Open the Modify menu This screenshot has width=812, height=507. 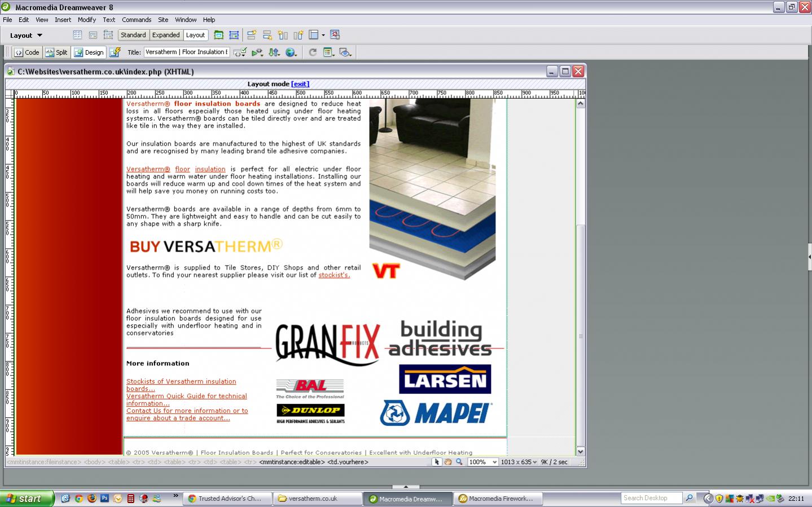(x=86, y=20)
